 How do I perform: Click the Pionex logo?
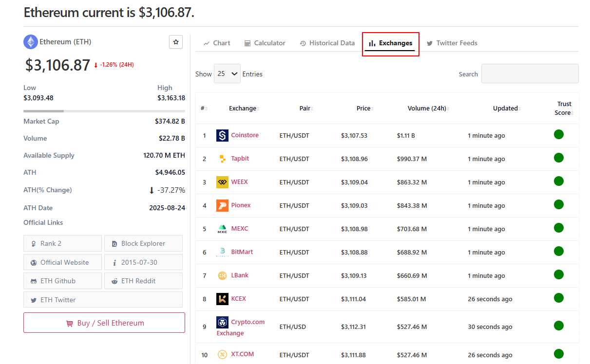coord(222,205)
